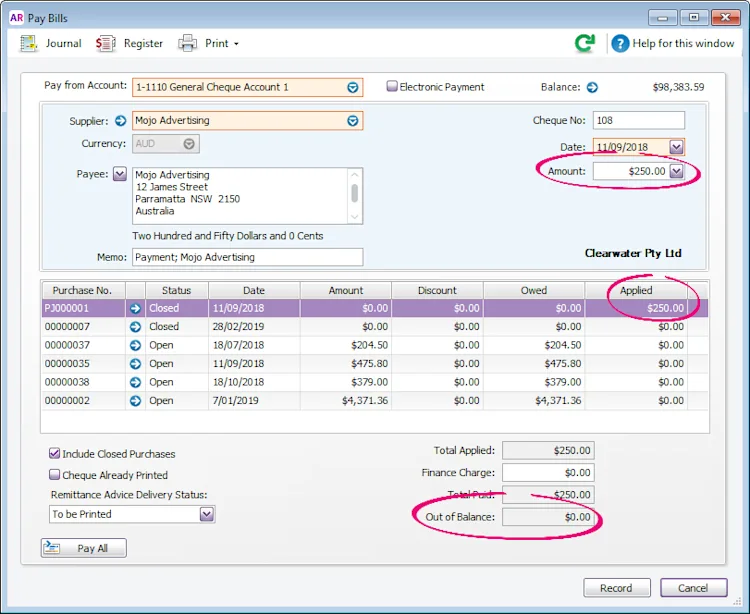The height and width of the screenshot is (614, 750).
Task: Click the Total Applied value box
Action: (x=548, y=450)
